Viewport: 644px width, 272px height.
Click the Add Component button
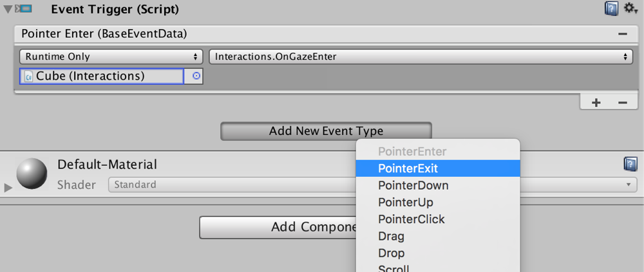point(278,227)
